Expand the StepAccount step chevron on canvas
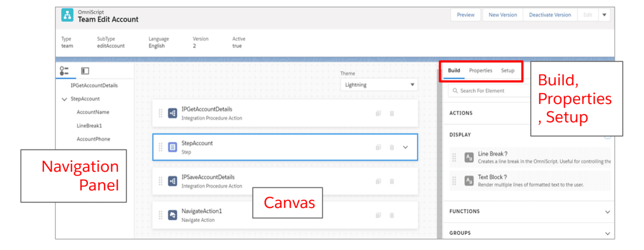 (x=405, y=147)
